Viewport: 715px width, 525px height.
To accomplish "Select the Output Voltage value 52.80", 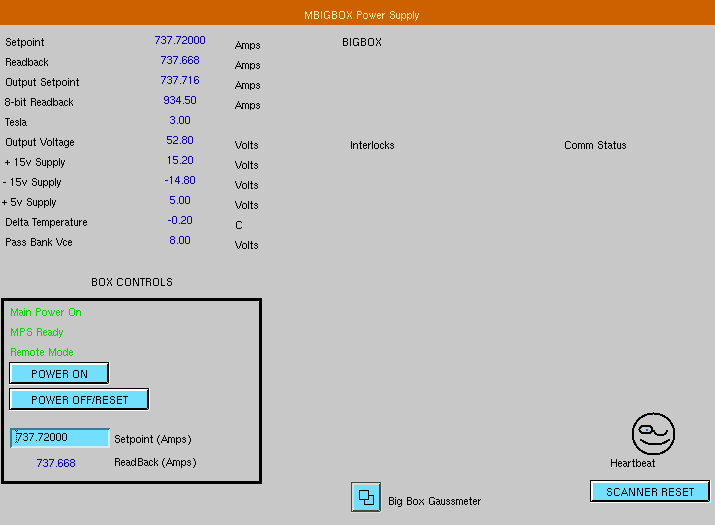I will [x=180, y=140].
